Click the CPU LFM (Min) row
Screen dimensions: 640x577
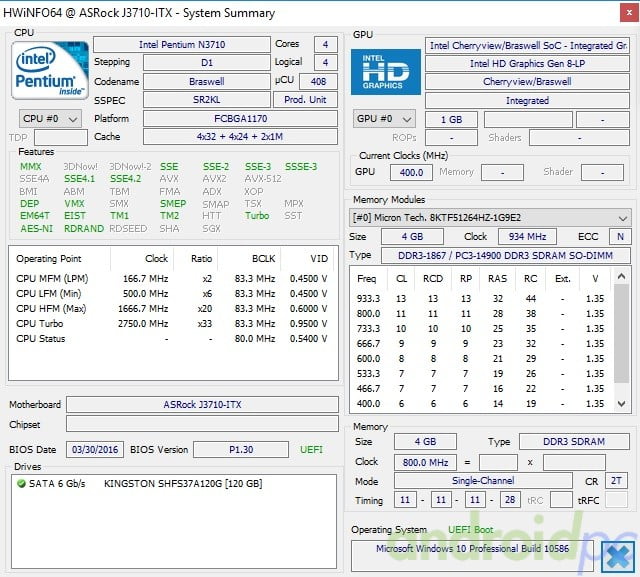172,293
